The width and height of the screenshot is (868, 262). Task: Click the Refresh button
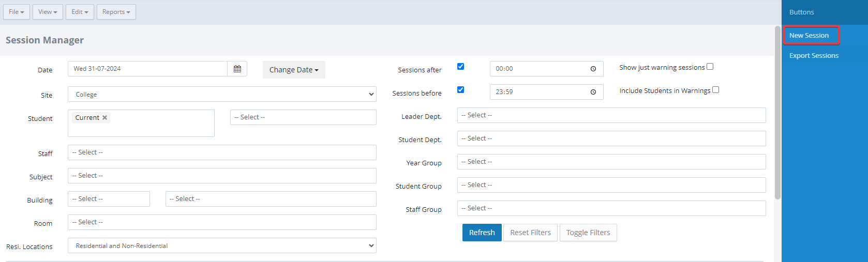[x=482, y=233]
